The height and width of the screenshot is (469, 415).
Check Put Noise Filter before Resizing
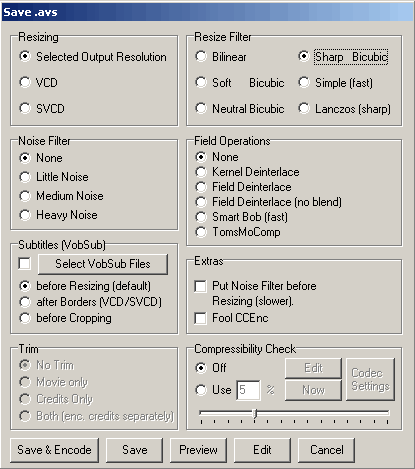tap(200, 286)
